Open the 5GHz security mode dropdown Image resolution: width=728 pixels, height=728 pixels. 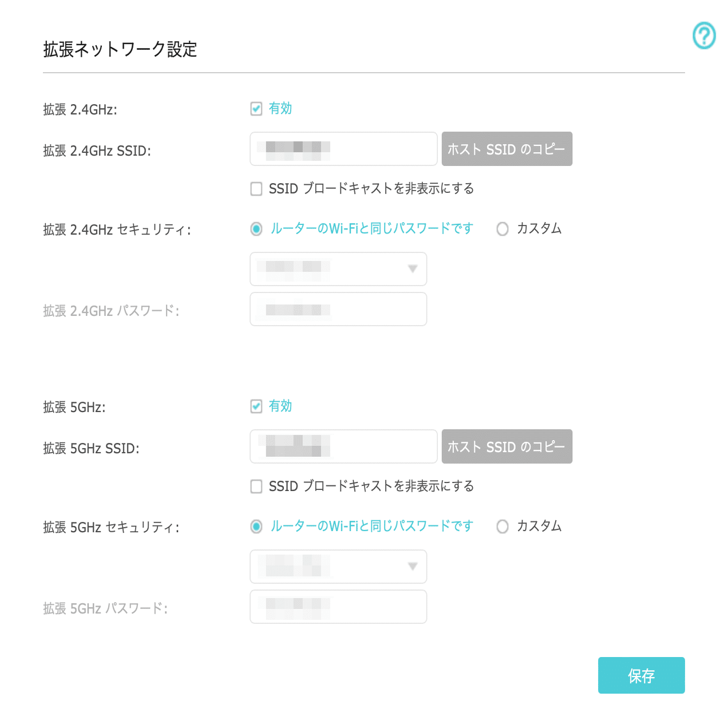point(338,567)
